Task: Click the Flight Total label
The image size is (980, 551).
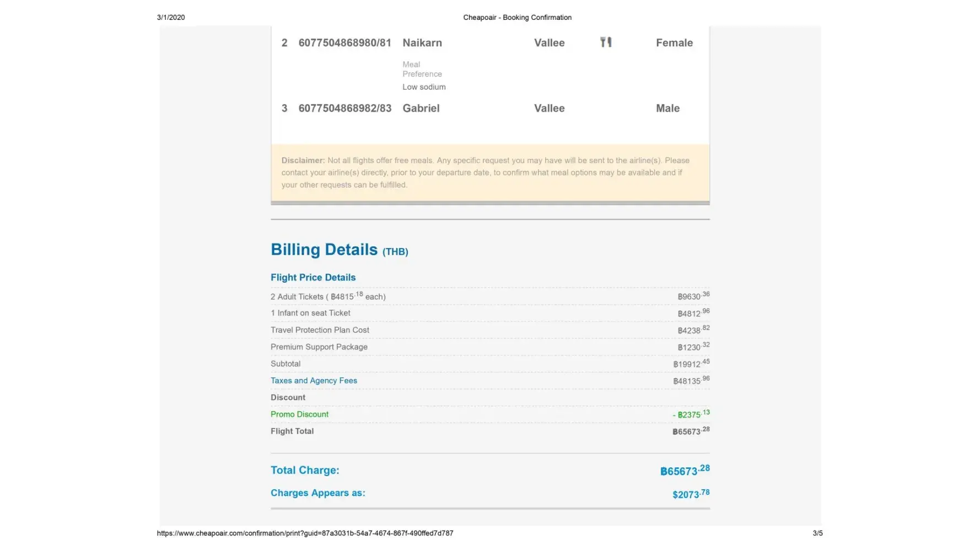Action: coord(292,431)
